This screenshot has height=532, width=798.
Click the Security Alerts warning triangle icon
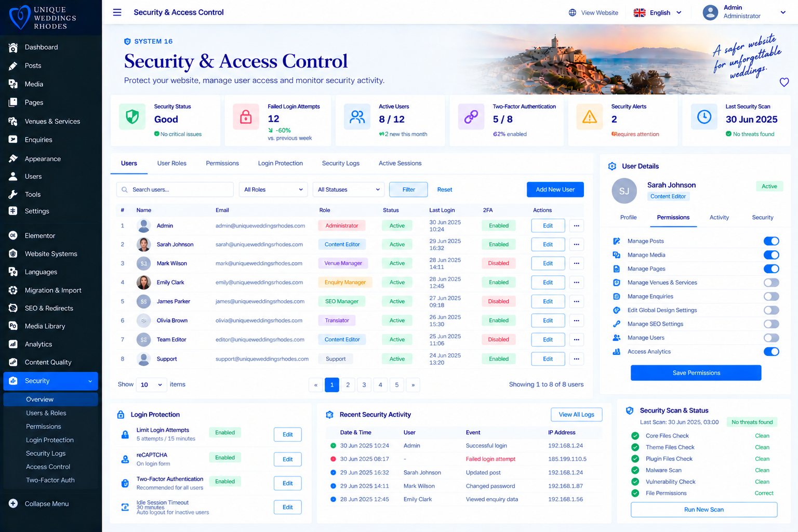(x=589, y=117)
